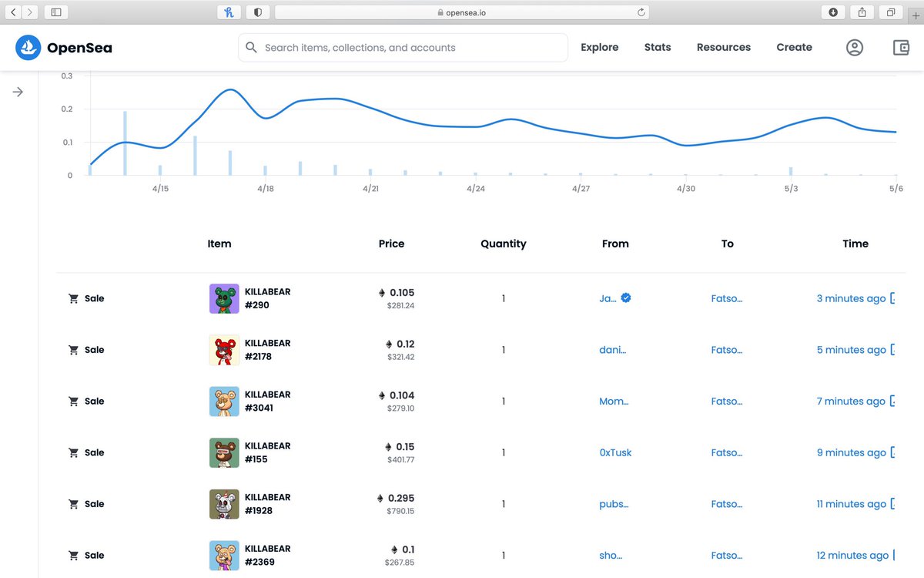Screen dimensions: 924x578
Task: Open KILLABEAR #2369 thumbnail
Action: 224,556
